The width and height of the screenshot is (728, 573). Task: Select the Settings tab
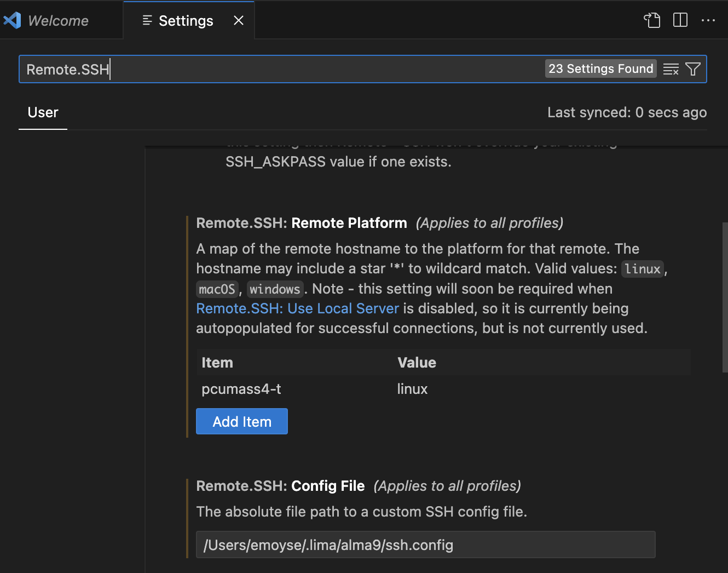coord(185,20)
